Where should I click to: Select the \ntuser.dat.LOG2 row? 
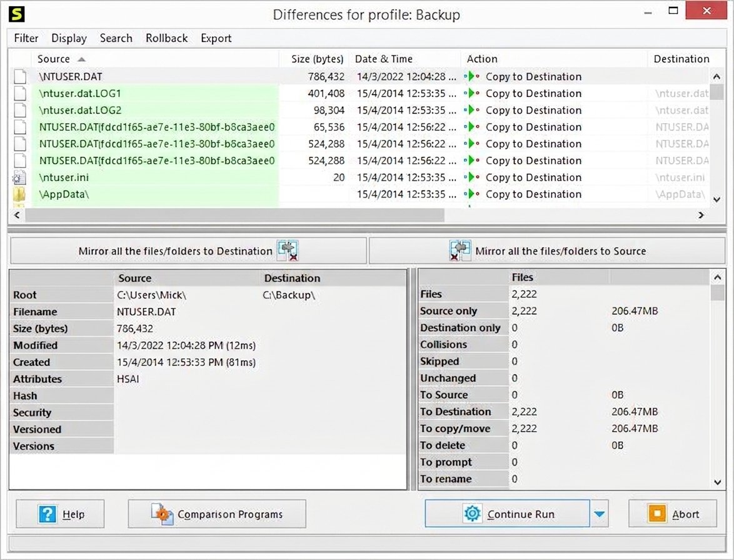[361, 111]
